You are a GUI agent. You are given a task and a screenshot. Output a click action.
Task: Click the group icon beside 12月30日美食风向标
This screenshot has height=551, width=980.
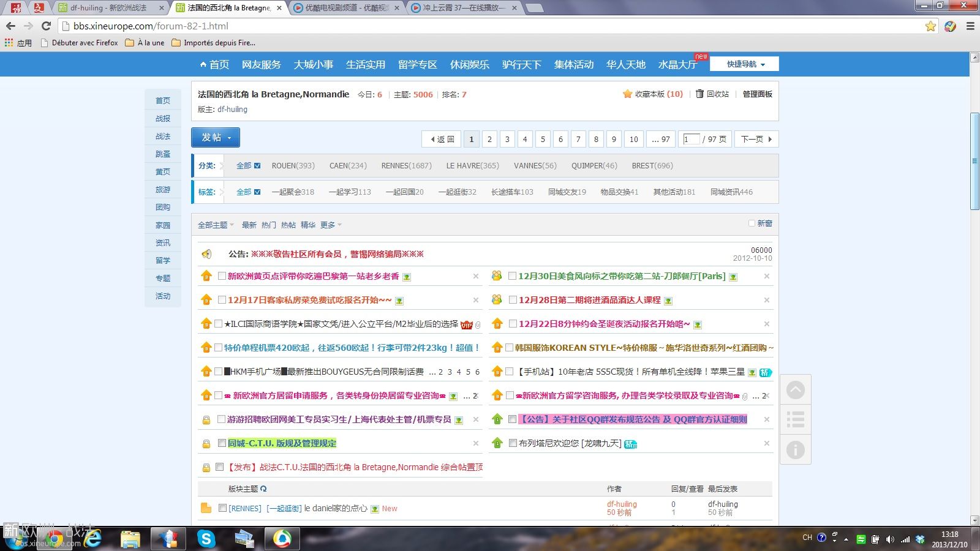pos(497,276)
